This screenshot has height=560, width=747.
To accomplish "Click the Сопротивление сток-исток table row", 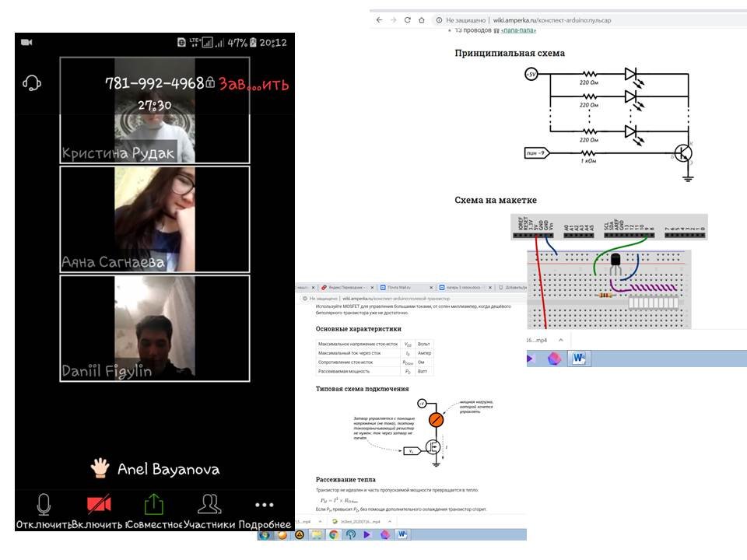I will pos(374,362).
